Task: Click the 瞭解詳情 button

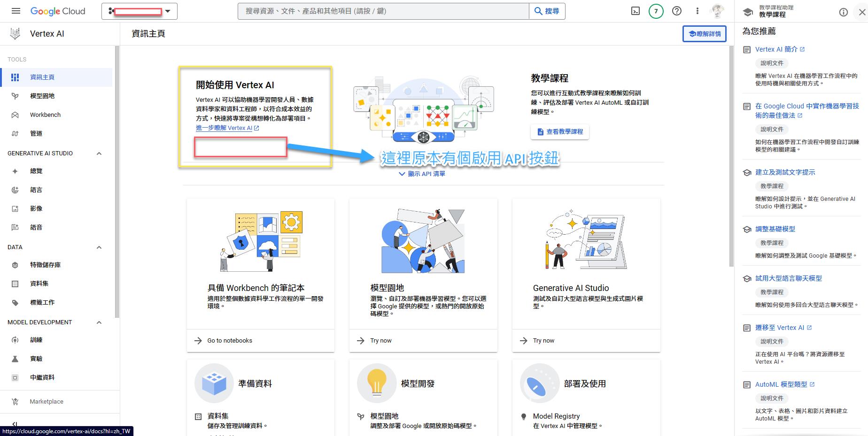Action: [704, 34]
